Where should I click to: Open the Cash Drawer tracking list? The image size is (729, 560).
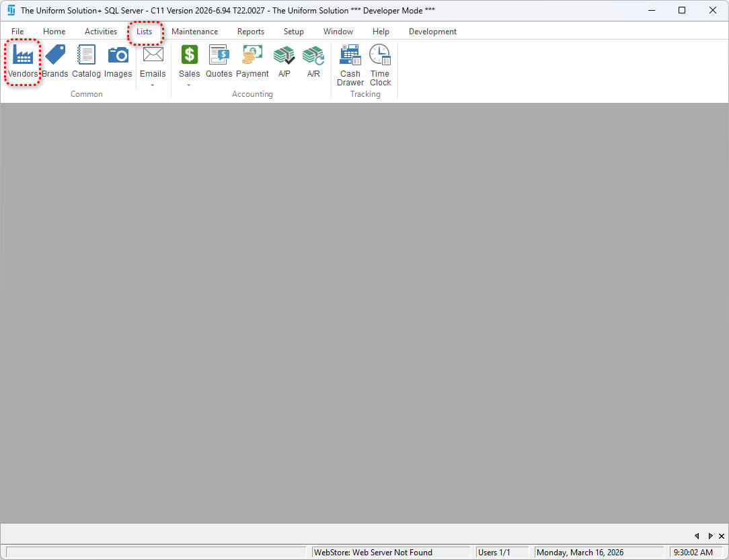point(350,65)
